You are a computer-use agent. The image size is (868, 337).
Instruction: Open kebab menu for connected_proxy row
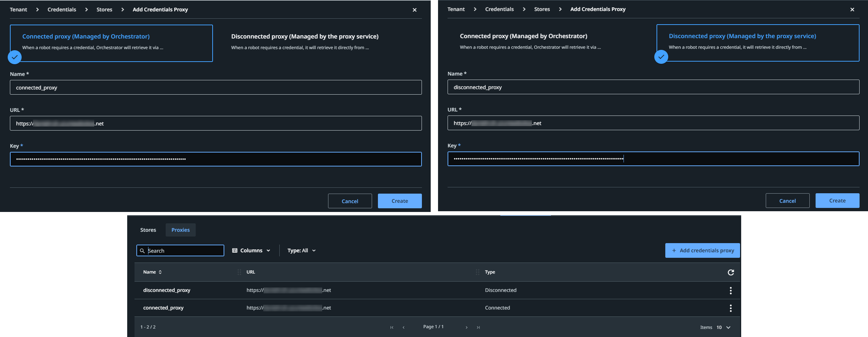pos(730,308)
